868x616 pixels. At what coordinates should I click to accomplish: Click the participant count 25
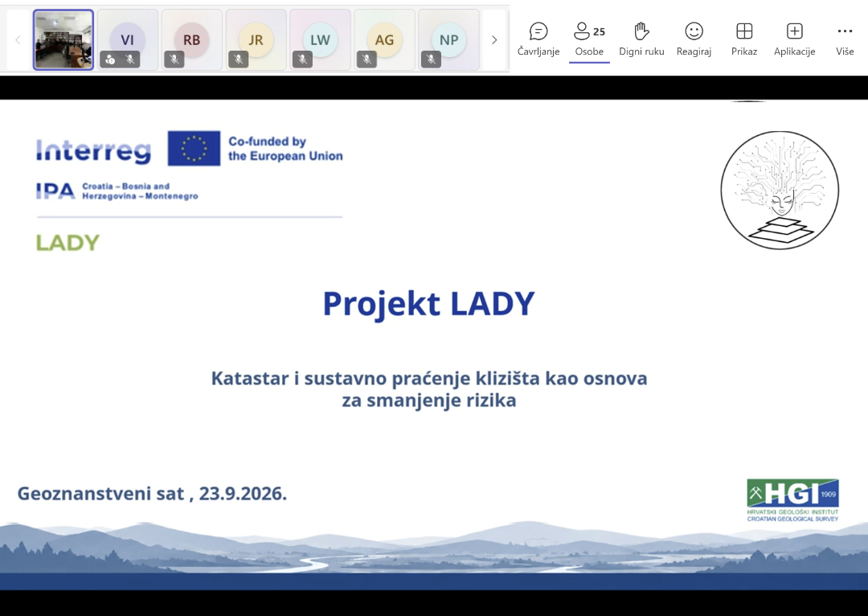[599, 31]
